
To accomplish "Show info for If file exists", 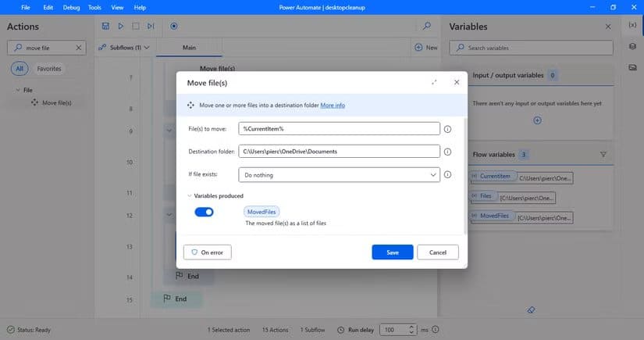I will [x=447, y=175].
